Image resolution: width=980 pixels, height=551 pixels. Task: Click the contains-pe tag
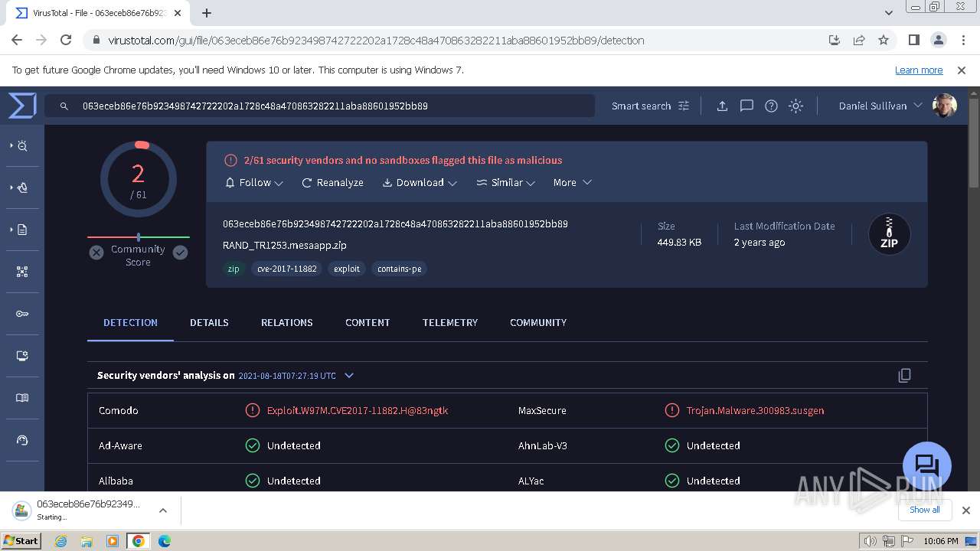[399, 269]
